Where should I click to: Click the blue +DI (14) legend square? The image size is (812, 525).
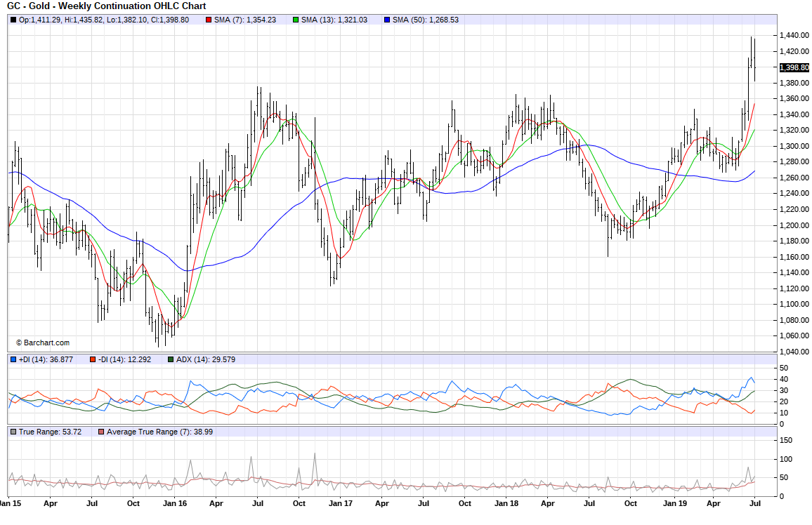pos(13,359)
